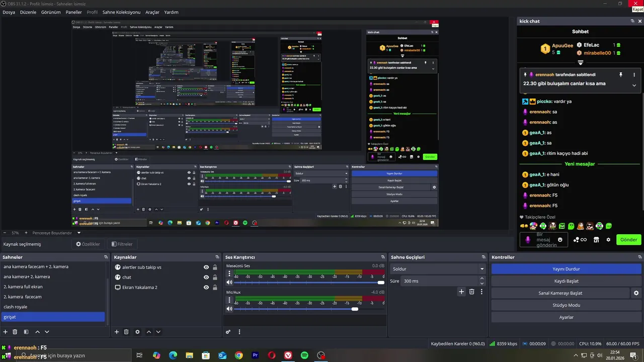Open Ayarlar settings button
Image resolution: width=644 pixels, height=362 pixels.
(x=566, y=317)
